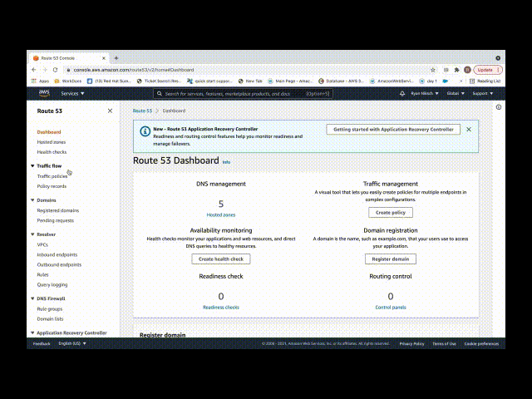Close the Route 53 Console tab
The width and height of the screenshot is (532, 399).
[x=104, y=58]
